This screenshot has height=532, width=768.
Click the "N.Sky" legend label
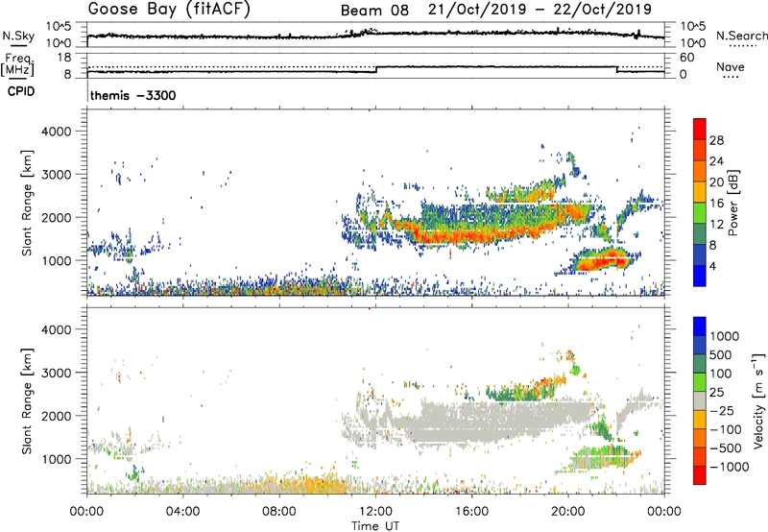click(x=18, y=36)
